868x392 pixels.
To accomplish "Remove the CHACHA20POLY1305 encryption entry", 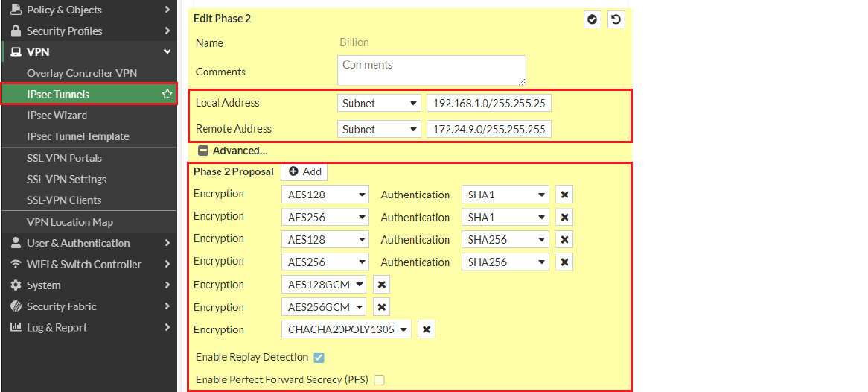I will 426,329.
